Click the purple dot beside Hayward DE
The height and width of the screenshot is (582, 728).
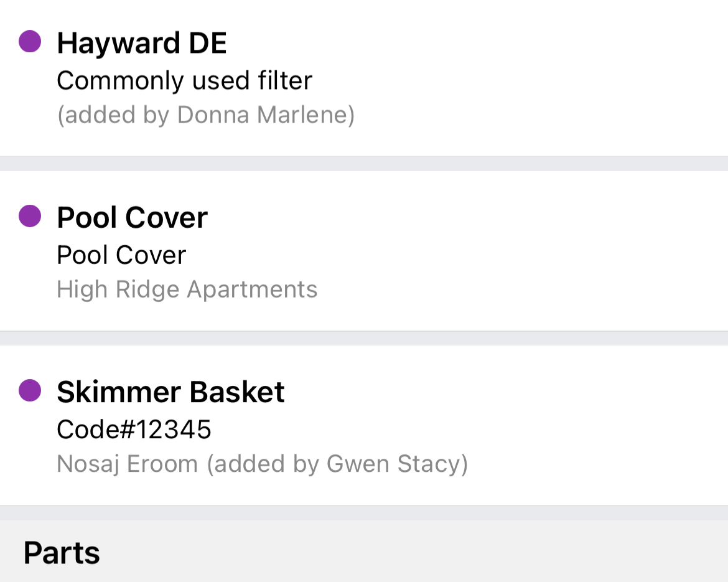tap(30, 42)
